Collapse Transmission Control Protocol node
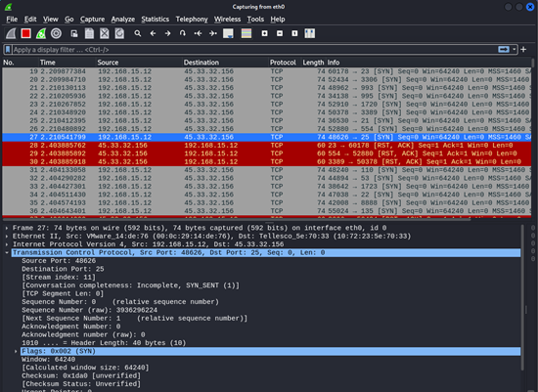538x392 pixels. 7,252
